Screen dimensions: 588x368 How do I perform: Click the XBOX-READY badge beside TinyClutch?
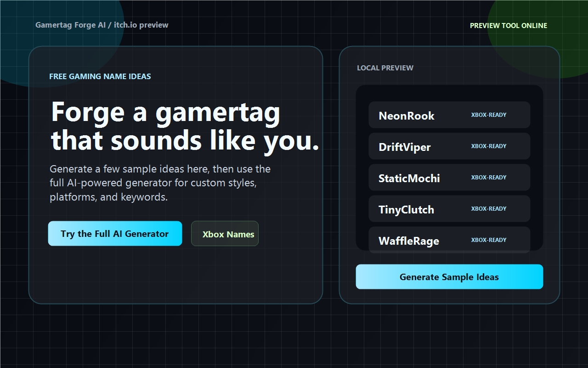tap(489, 208)
